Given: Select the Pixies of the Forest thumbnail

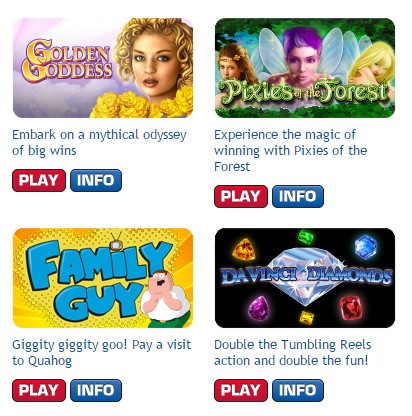Looking at the screenshot, I should (x=305, y=68).
